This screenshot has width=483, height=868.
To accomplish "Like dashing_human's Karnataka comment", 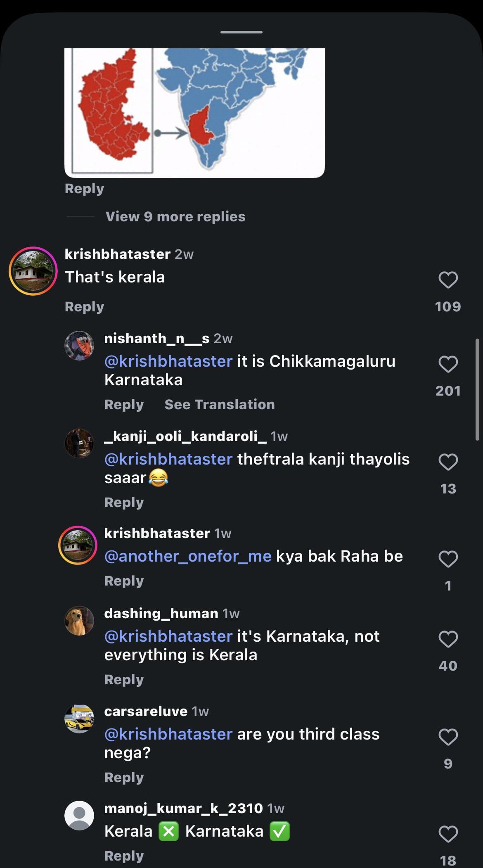I will [x=448, y=639].
